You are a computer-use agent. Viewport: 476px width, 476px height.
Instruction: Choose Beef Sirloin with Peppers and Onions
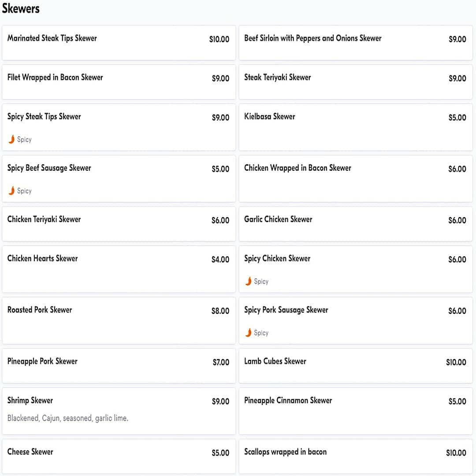(x=355, y=43)
